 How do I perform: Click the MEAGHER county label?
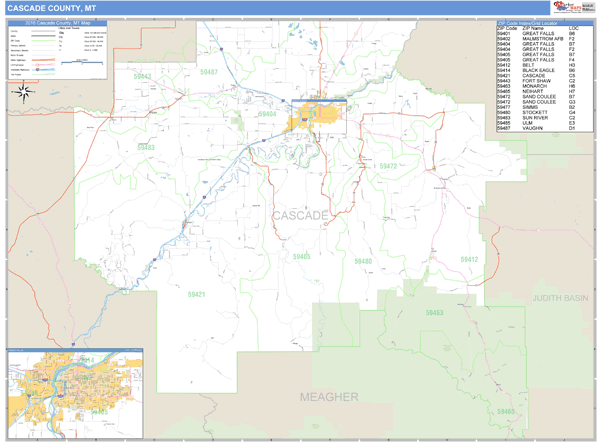point(329,397)
